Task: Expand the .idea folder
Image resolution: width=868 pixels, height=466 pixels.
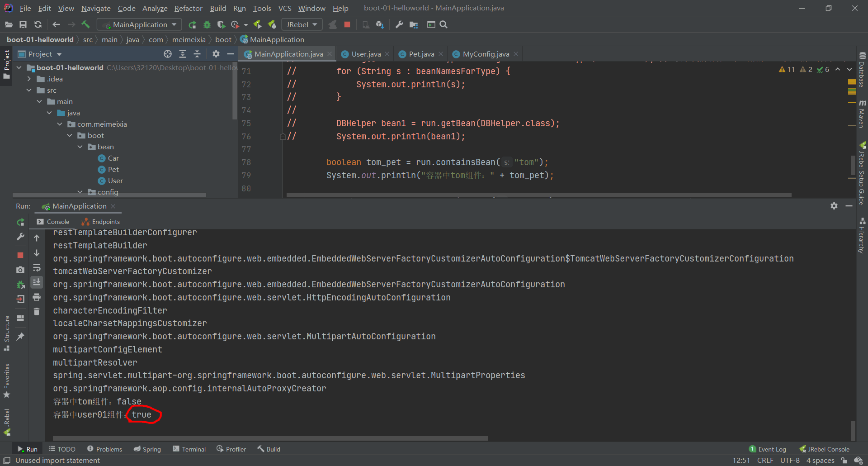Action: click(29, 79)
